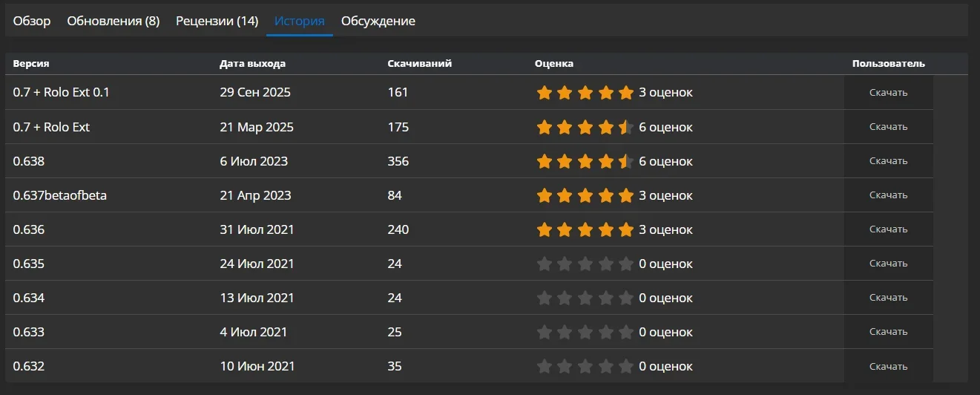Screen dimensions: 980x395
Task: Switch to the Обновления (8) tab
Action: [114, 21]
